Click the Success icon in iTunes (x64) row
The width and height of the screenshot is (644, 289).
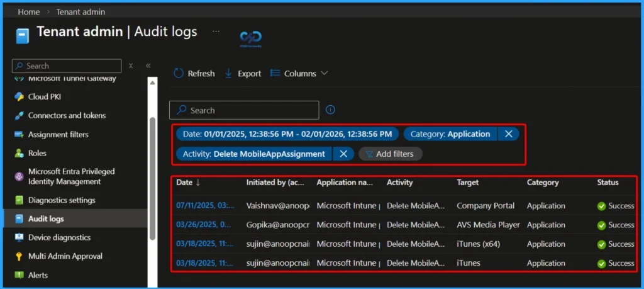click(x=602, y=244)
